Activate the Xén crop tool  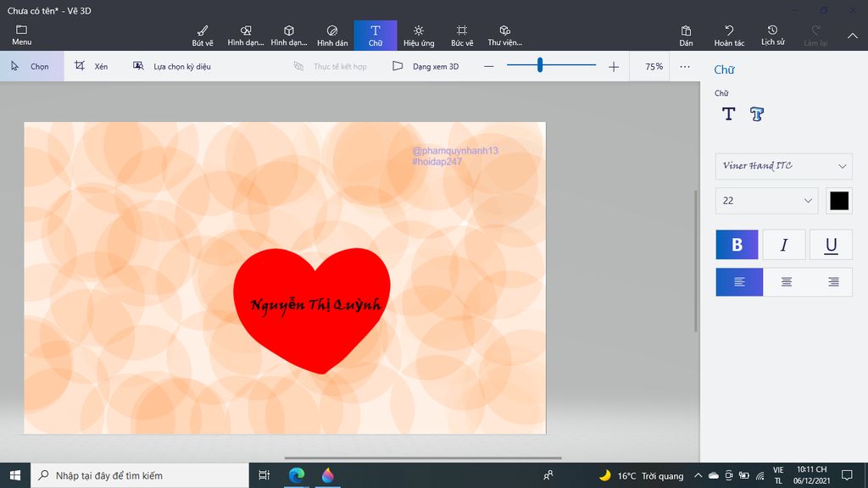click(x=92, y=66)
